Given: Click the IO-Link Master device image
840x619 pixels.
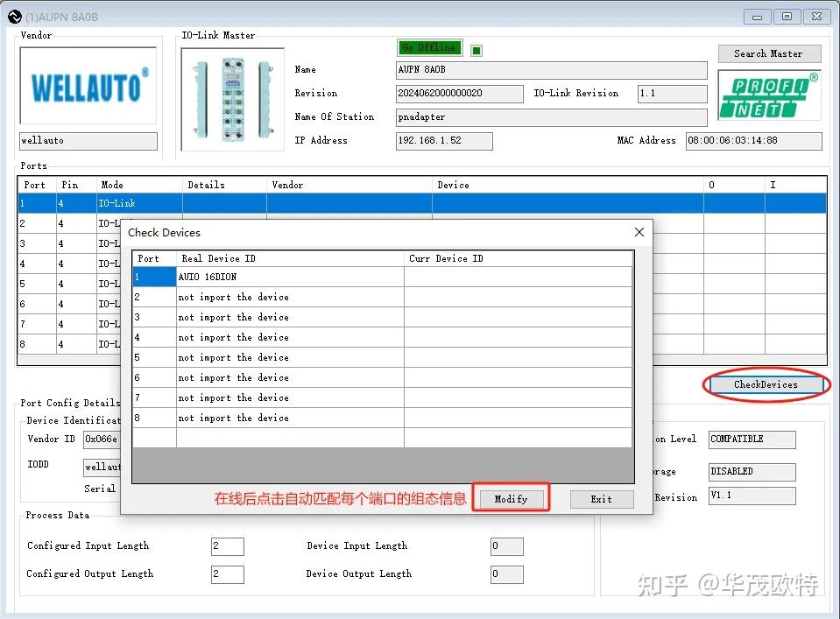Looking at the screenshot, I should (x=232, y=100).
